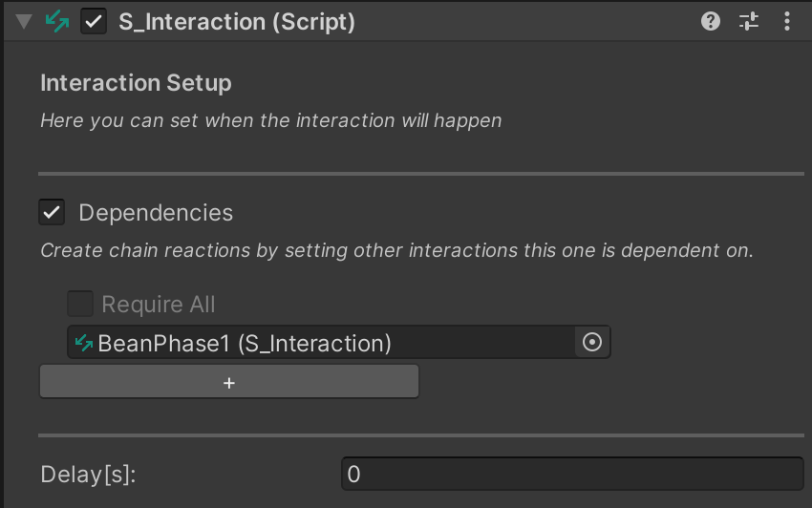Click the Delay[s] property label
The height and width of the screenshot is (508, 812).
pyautogui.click(x=88, y=474)
